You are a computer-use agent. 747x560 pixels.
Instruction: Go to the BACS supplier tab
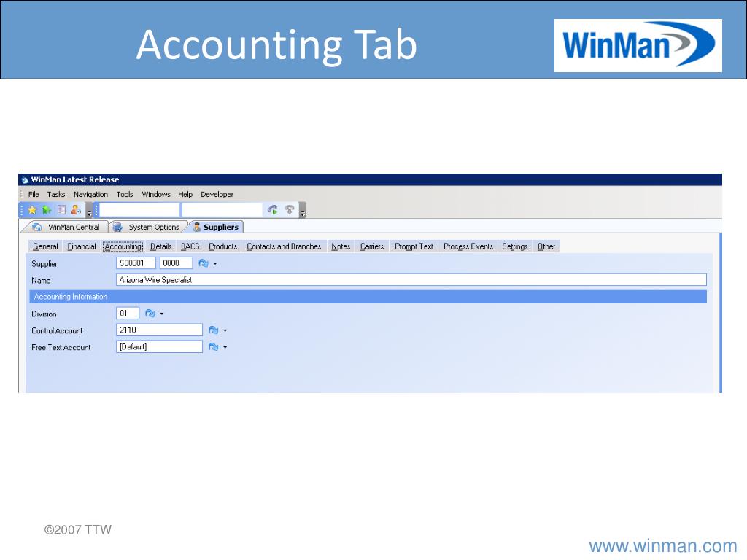point(190,246)
